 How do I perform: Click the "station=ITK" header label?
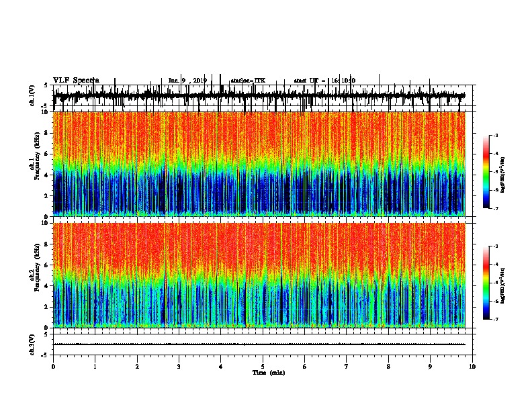(x=248, y=81)
